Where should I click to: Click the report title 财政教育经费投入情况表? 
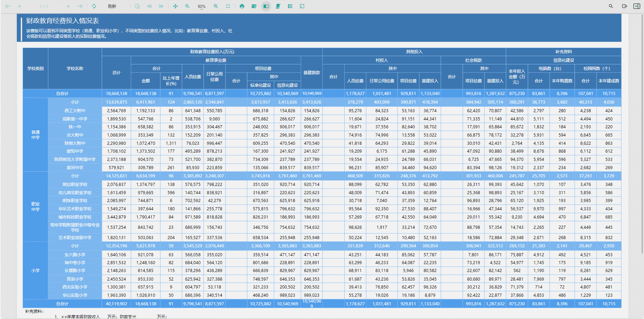pyautogui.click(x=62, y=21)
